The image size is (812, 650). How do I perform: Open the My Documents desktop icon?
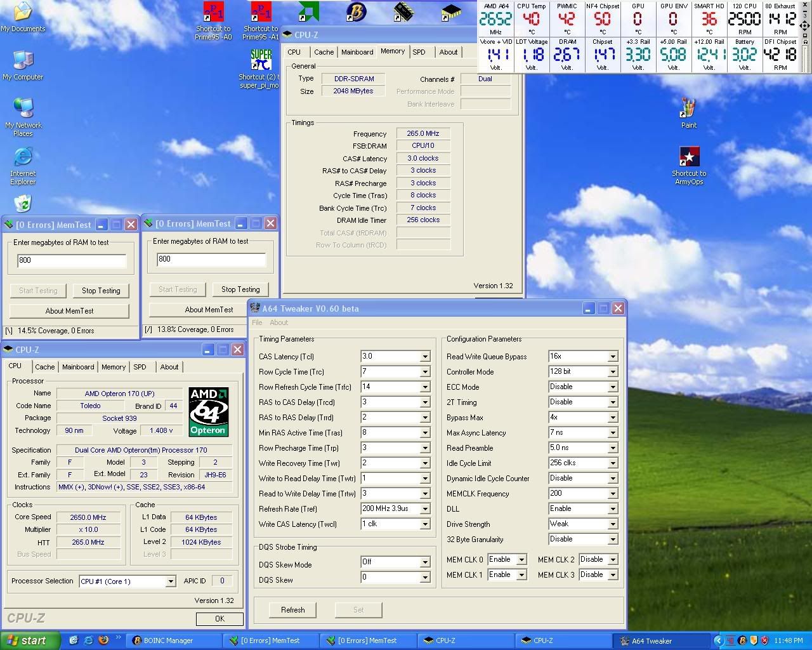[x=23, y=17]
